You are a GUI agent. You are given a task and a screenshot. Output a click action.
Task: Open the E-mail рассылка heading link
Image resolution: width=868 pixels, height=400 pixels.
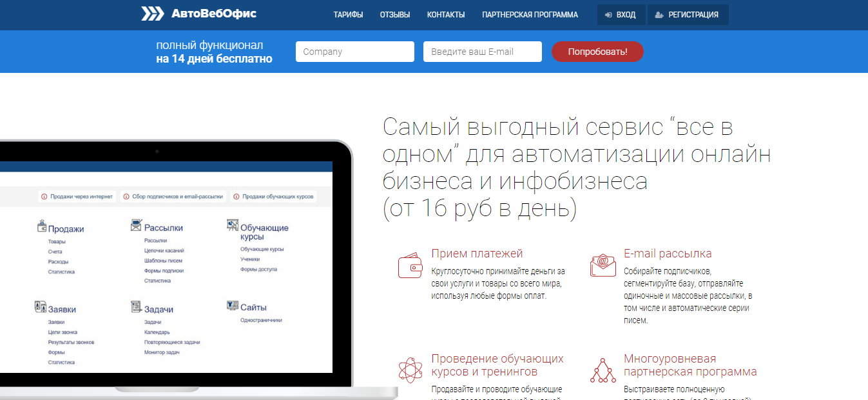668,254
